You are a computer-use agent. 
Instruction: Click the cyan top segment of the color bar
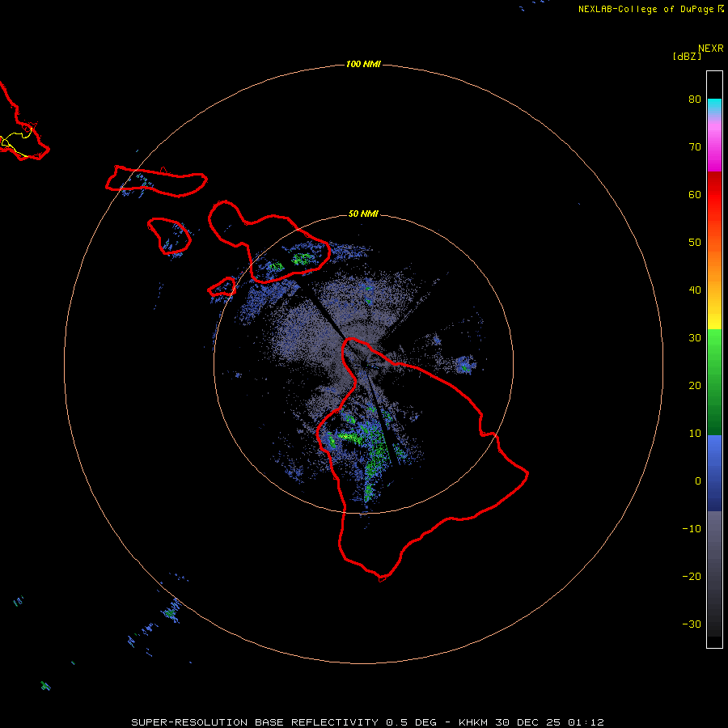(714, 105)
